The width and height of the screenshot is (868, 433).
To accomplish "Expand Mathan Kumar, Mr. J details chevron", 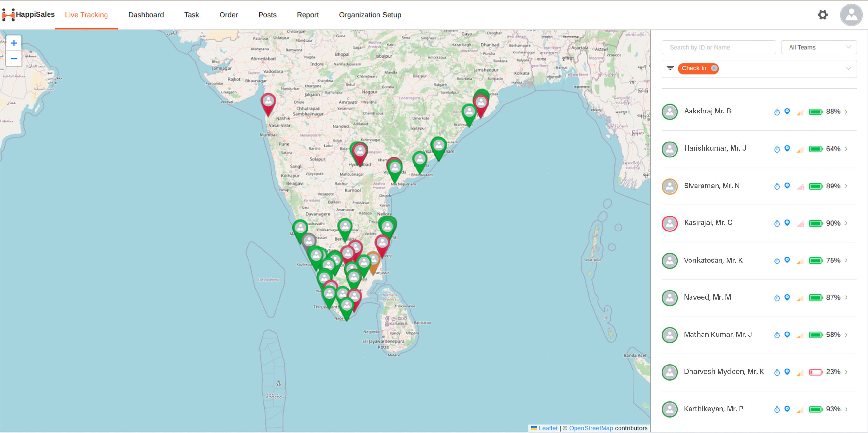I will (x=846, y=335).
